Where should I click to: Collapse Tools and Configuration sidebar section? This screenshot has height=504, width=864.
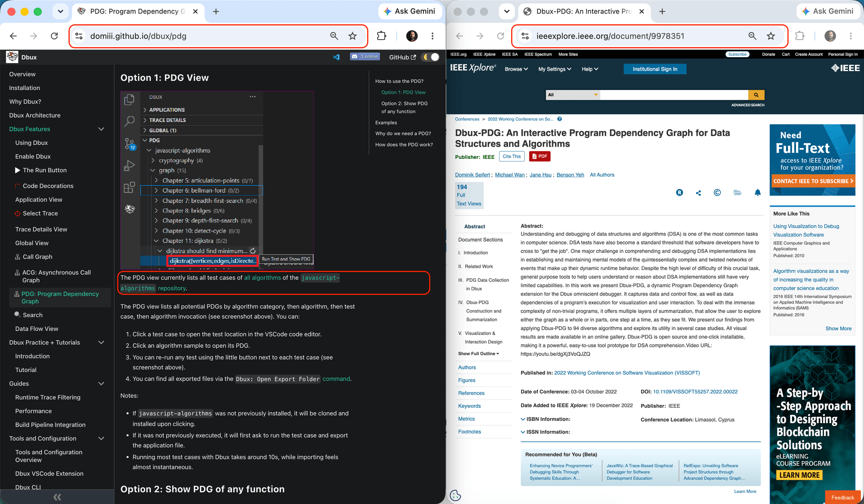(101, 439)
